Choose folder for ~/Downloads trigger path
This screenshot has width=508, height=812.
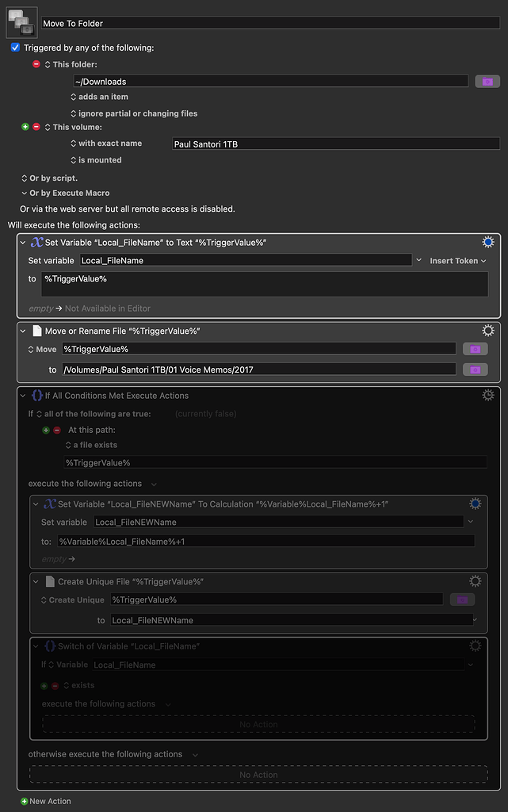point(487,82)
